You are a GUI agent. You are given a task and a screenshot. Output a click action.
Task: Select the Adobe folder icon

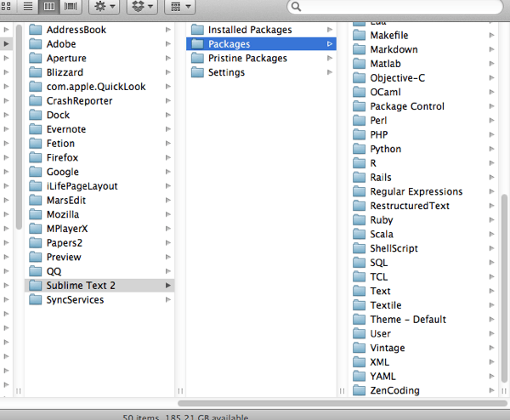pos(35,44)
